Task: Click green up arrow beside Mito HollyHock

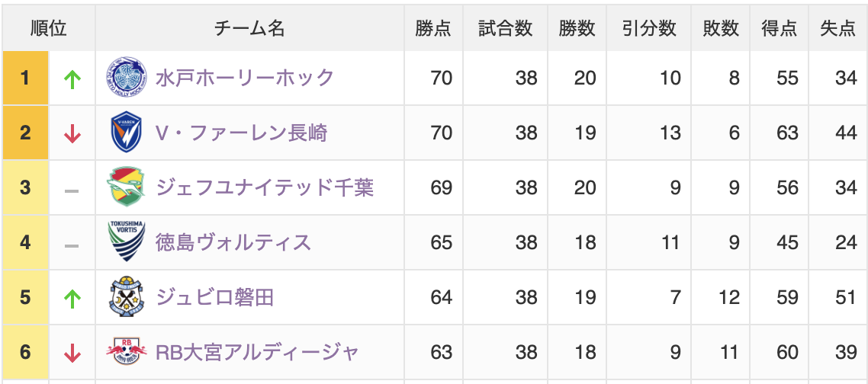Action: tap(72, 78)
